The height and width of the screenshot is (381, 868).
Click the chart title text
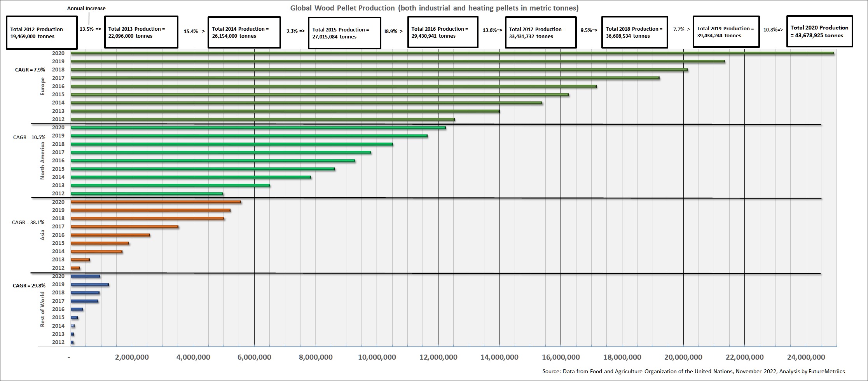(x=434, y=8)
